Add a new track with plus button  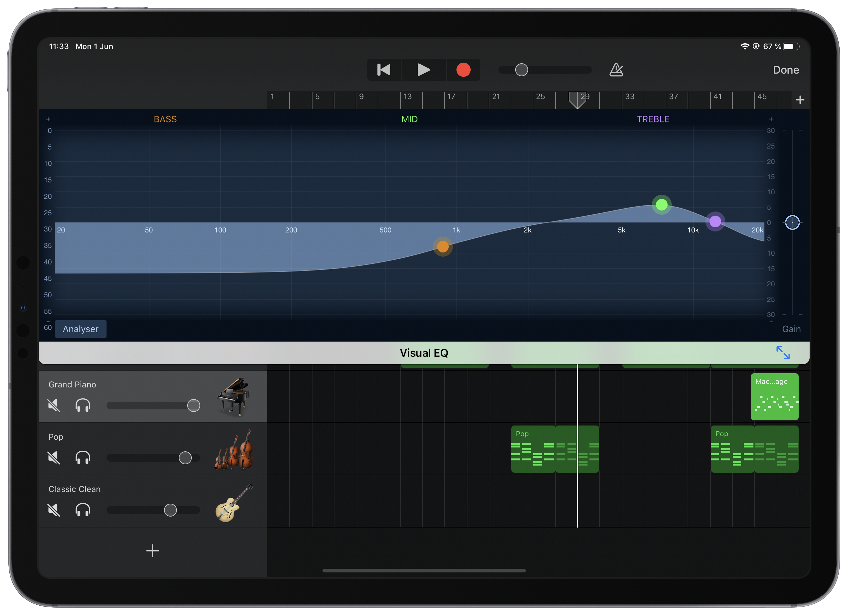click(152, 550)
